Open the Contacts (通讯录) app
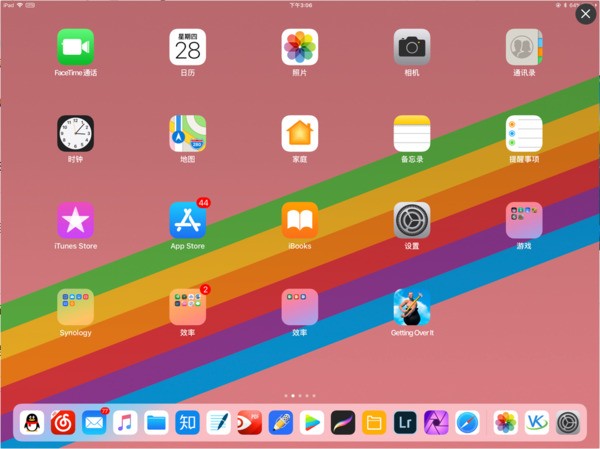The image size is (600, 449). pos(524,46)
